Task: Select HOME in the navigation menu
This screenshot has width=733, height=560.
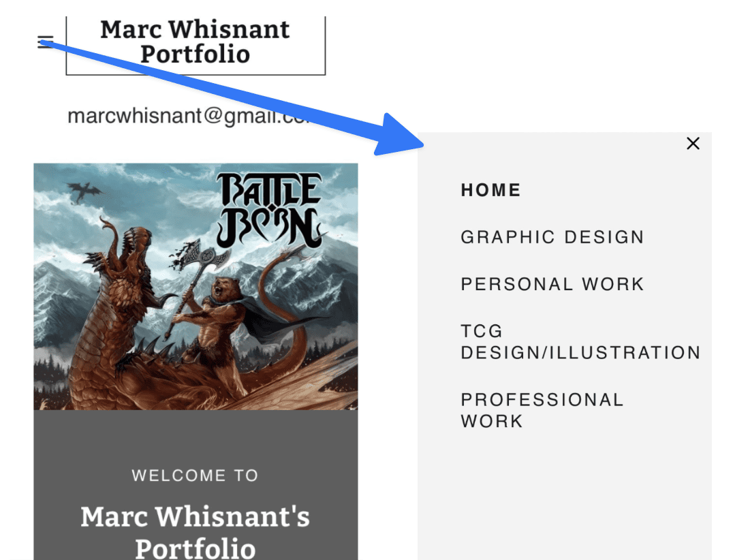Action: point(490,190)
